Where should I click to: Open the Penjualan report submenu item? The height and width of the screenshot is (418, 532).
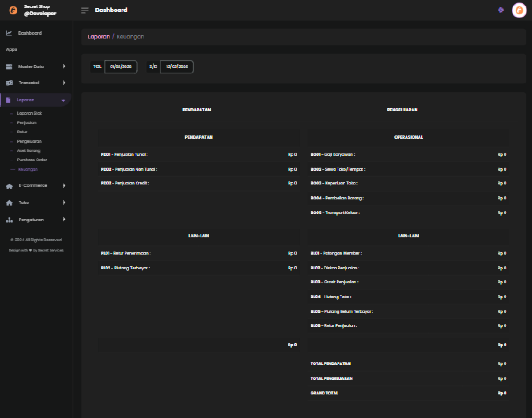[x=27, y=122]
